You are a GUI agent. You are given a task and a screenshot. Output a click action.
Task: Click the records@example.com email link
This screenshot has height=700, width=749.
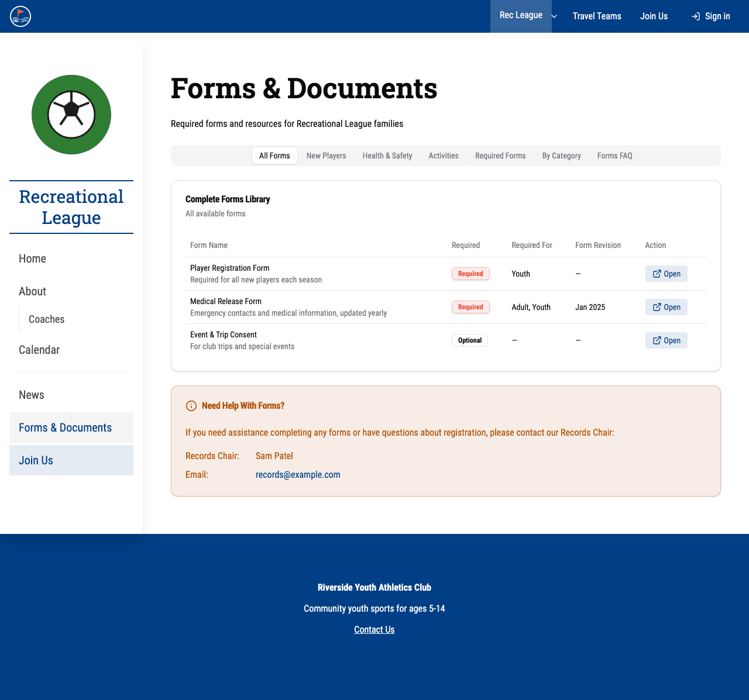point(298,475)
